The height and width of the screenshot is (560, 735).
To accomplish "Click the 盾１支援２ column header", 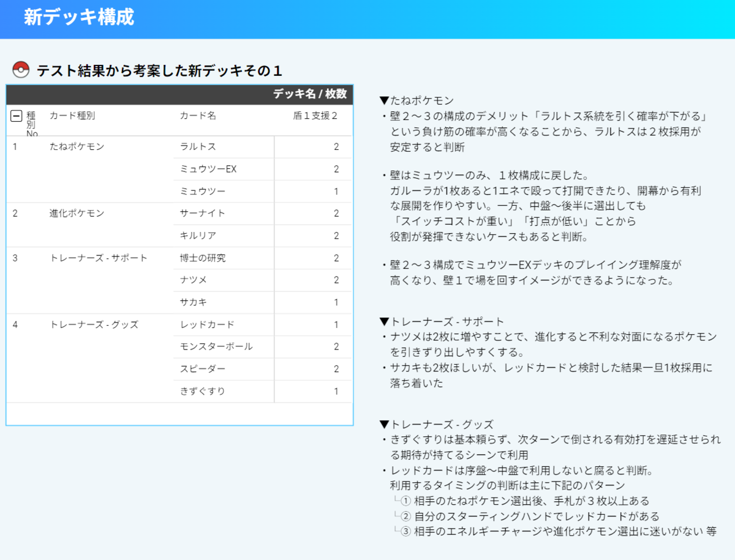I will pyautogui.click(x=315, y=116).
